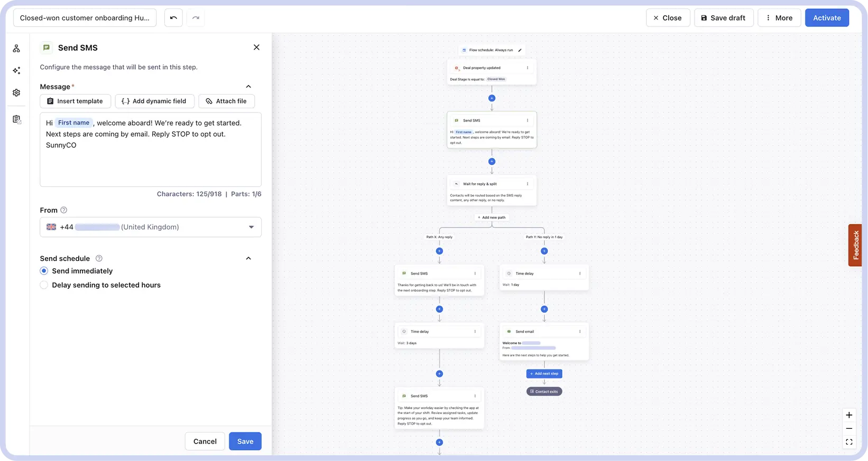The width and height of the screenshot is (868, 461).
Task: Click the redo arrow button
Action: click(x=196, y=18)
